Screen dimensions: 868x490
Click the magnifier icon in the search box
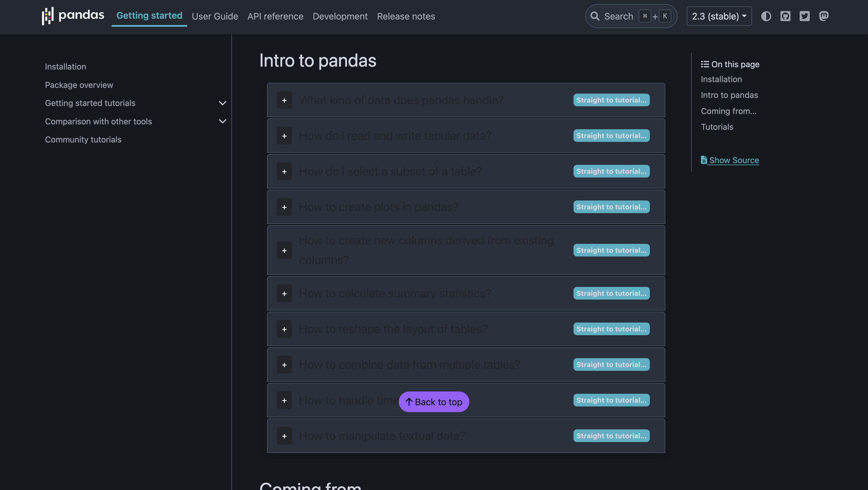595,16
